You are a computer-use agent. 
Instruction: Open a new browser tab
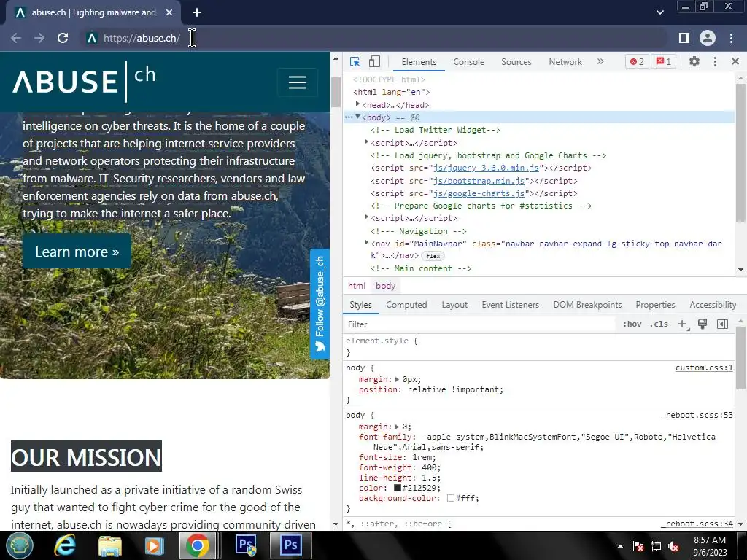tap(197, 12)
